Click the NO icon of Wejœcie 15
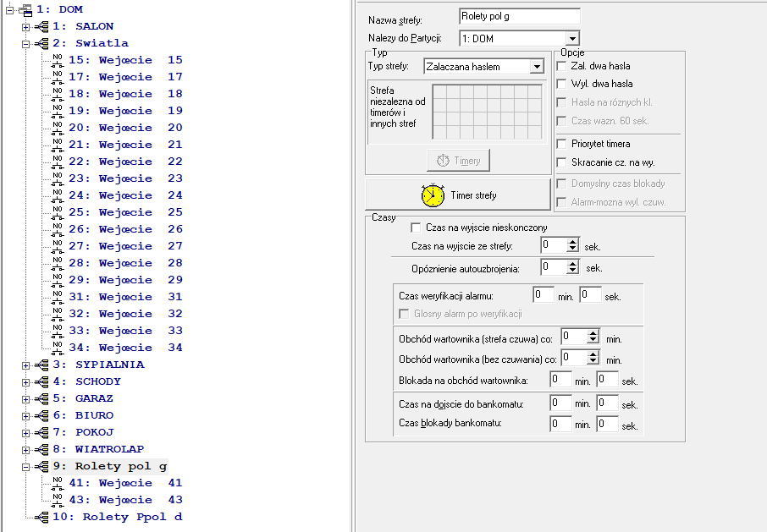The height and width of the screenshot is (532, 767). pyautogui.click(x=58, y=60)
